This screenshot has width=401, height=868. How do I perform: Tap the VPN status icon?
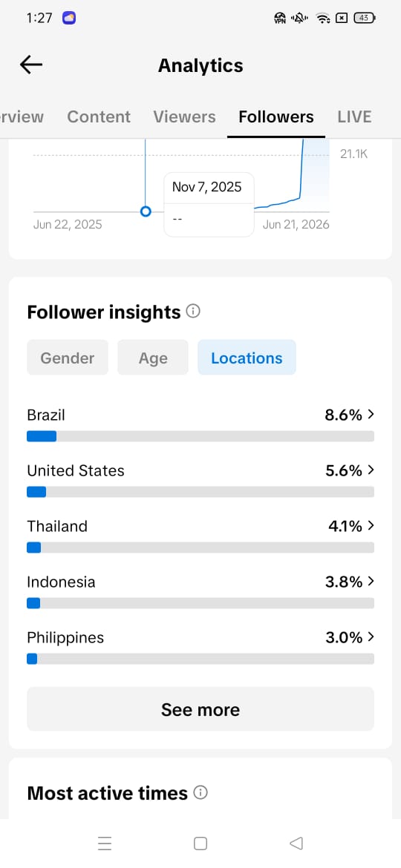(x=280, y=19)
